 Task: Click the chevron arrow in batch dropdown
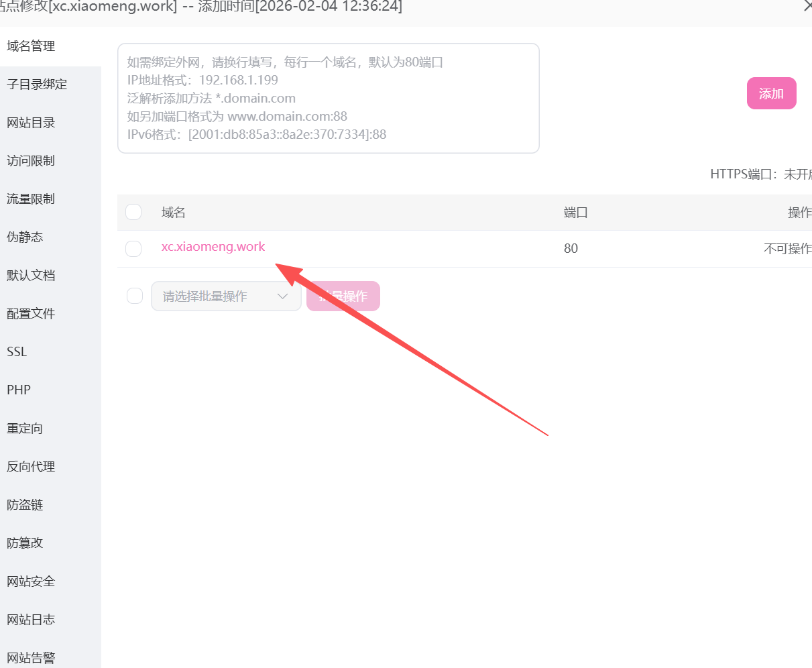283,296
